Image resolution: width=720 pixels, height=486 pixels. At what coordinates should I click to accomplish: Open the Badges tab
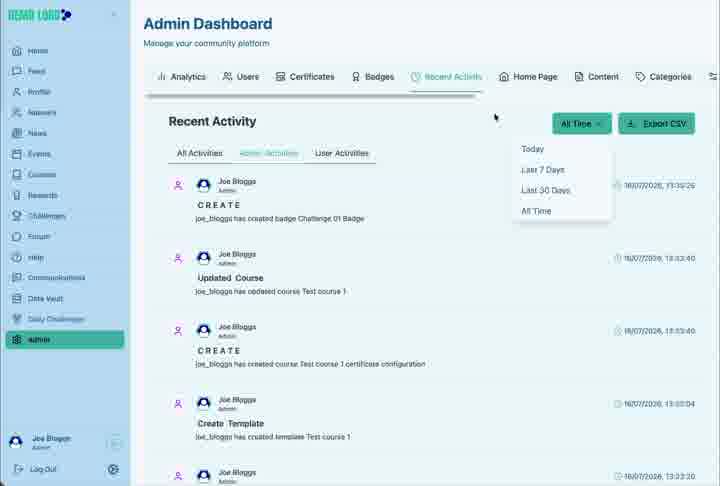coord(373,77)
